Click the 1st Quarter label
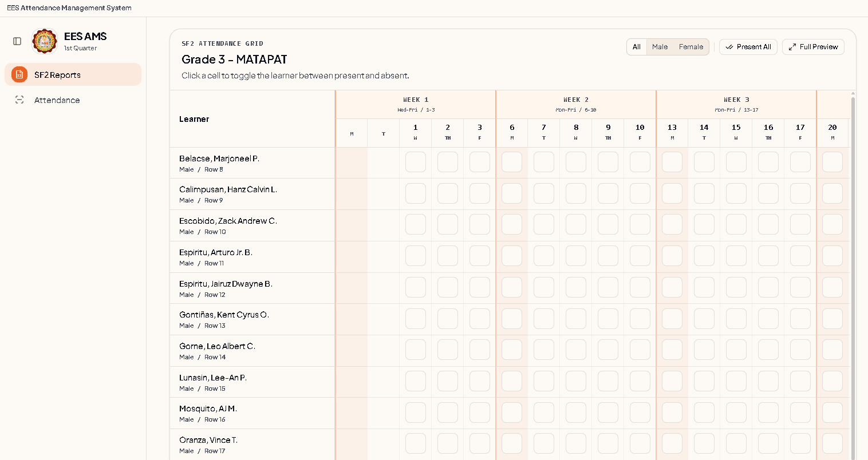868x460 pixels. pyautogui.click(x=80, y=49)
